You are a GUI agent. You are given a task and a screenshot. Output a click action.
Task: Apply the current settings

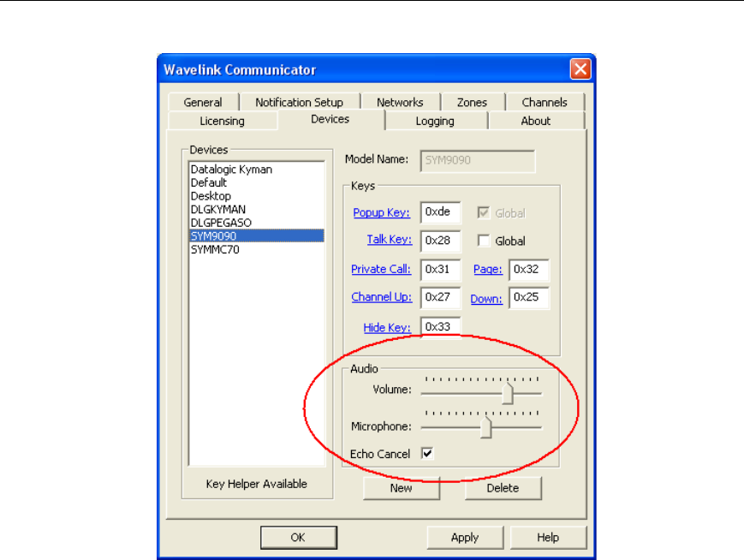tap(465, 538)
